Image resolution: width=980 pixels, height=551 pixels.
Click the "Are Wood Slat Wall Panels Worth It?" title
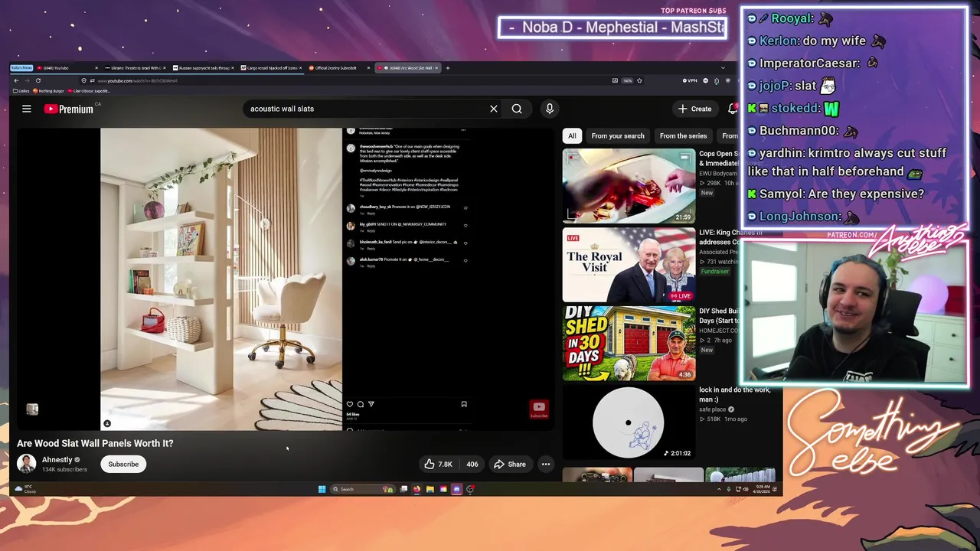point(95,443)
